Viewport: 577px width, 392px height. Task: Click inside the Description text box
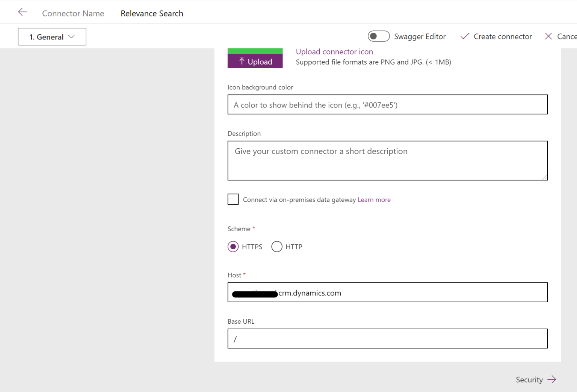click(x=387, y=160)
